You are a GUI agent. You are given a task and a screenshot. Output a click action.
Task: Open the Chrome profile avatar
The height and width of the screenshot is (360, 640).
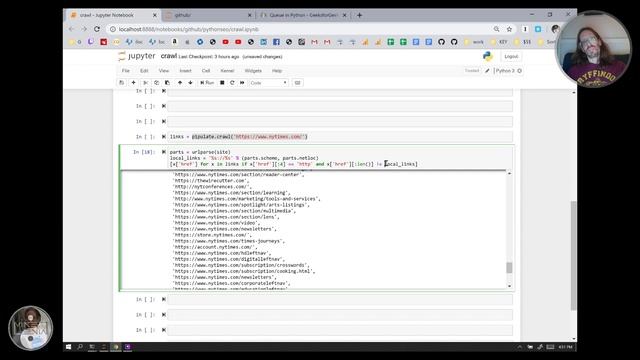coord(555,29)
